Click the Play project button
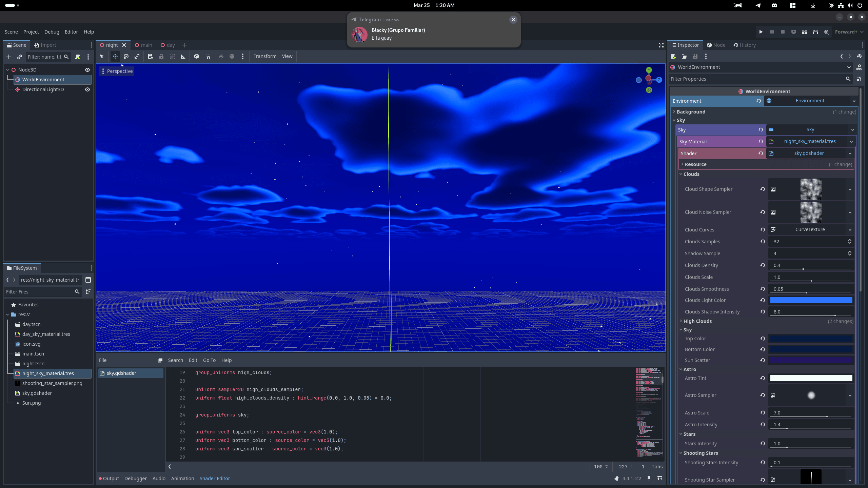 [x=761, y=32]
